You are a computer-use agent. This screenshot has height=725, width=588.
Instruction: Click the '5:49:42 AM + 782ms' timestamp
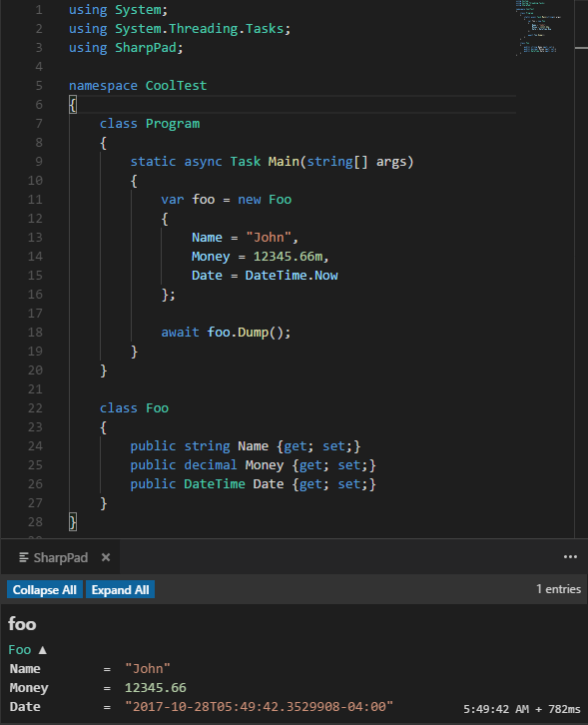(521, 709)
